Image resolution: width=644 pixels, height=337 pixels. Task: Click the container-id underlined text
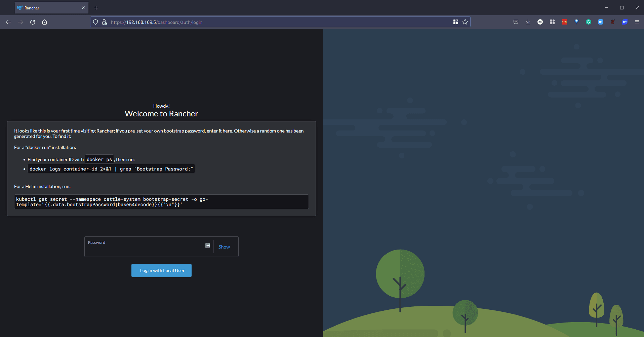(80, 169)
